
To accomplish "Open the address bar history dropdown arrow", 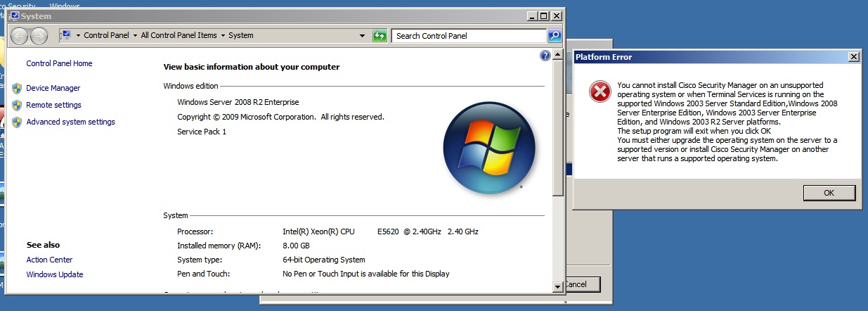I will [x=363, y=35].
